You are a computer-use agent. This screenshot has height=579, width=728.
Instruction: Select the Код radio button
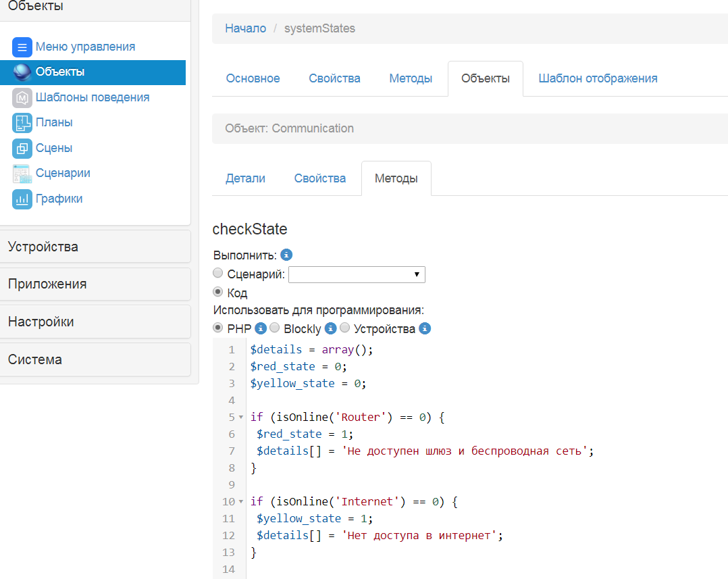pyautogui.click(x=218, y=293)
